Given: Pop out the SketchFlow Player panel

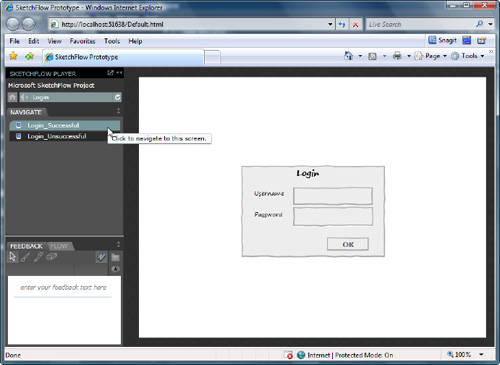Looking at the screenshot, I should [x=111, y=73].
